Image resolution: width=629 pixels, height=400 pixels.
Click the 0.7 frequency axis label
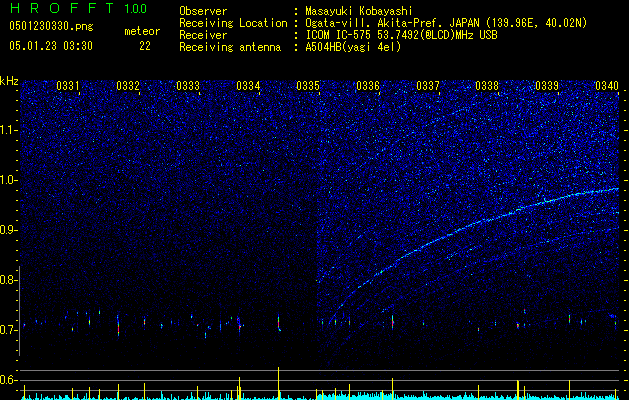(x=9, y=330)
